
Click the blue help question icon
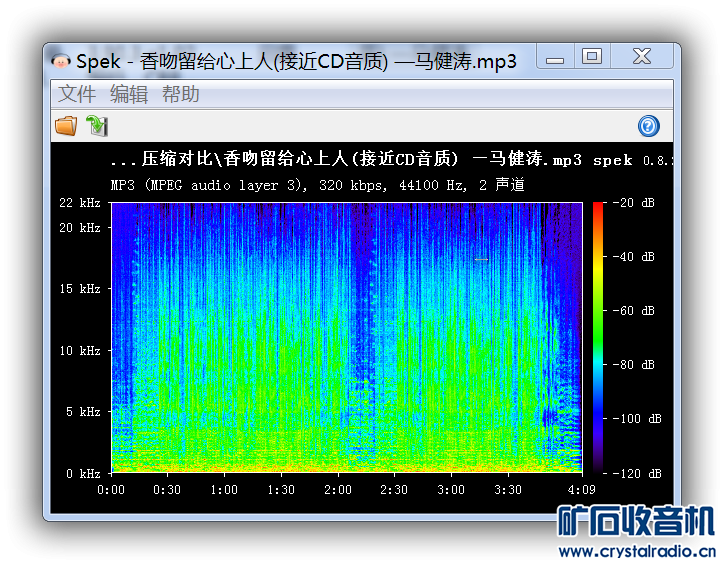click(x=649, y=126)
